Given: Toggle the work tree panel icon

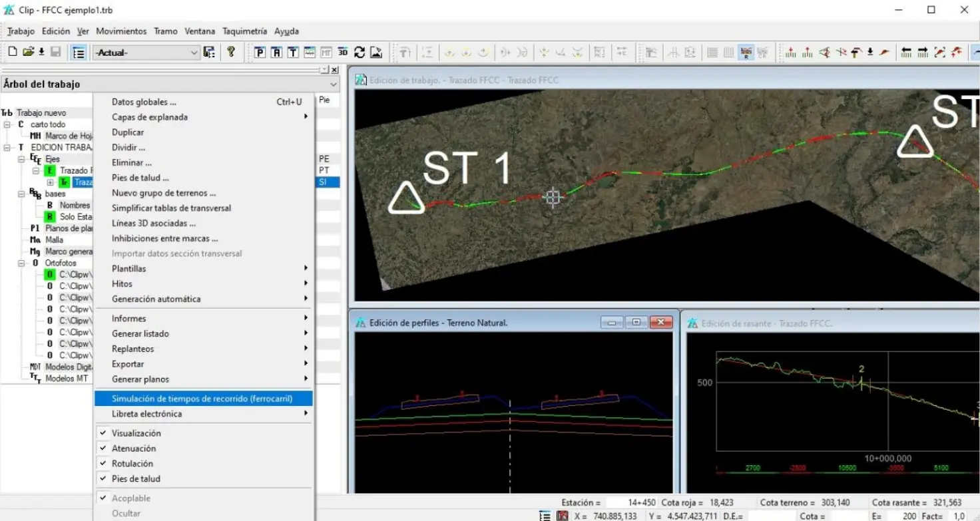Looking at the screenshot, I should tap(79, 53).
